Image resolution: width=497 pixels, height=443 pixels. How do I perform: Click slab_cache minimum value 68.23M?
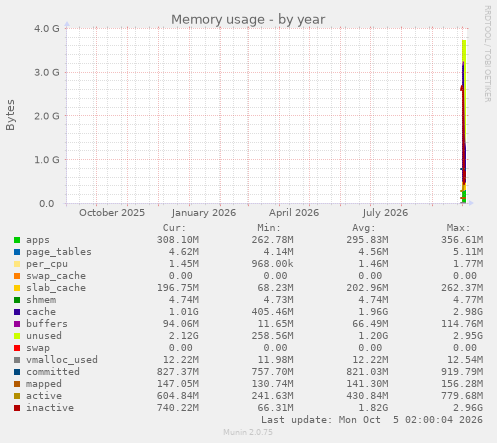tap(275, 288)
